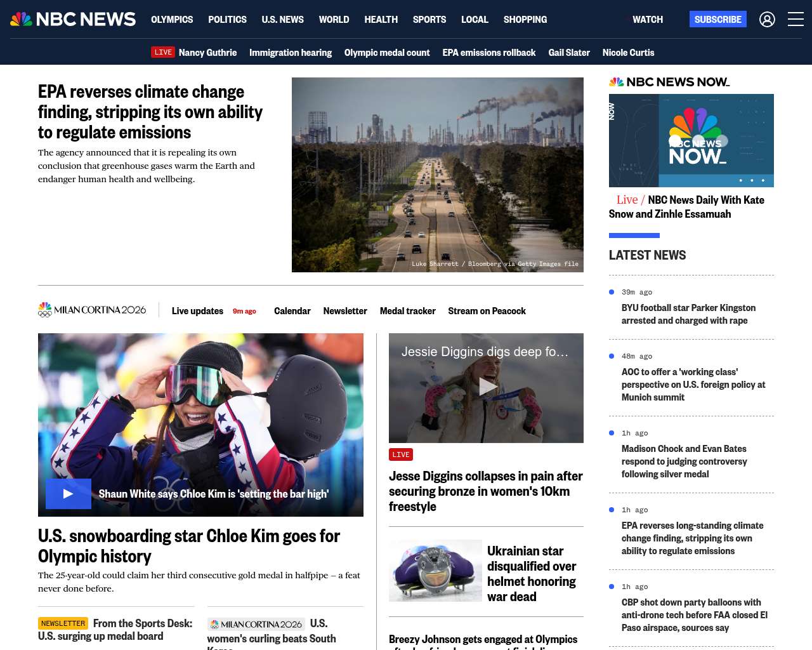
Task: Click the Milan Cortina badge beside curling story
Action: click(256, 624)
